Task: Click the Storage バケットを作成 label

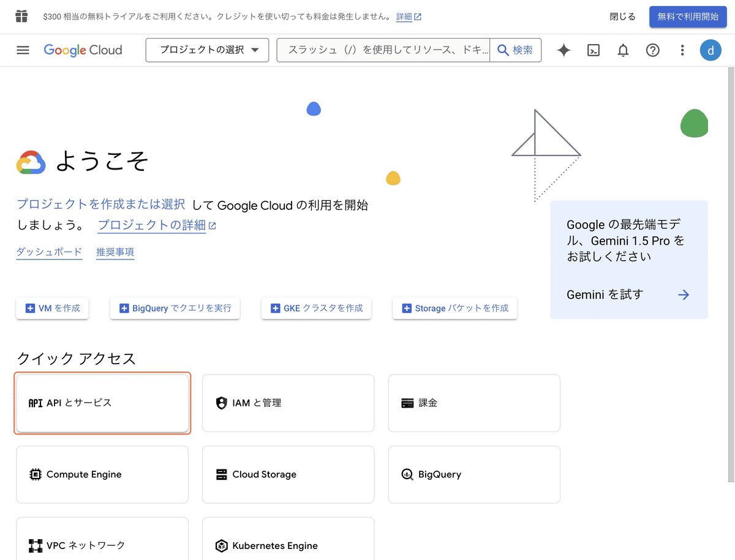Action: (x=462, y=308)
